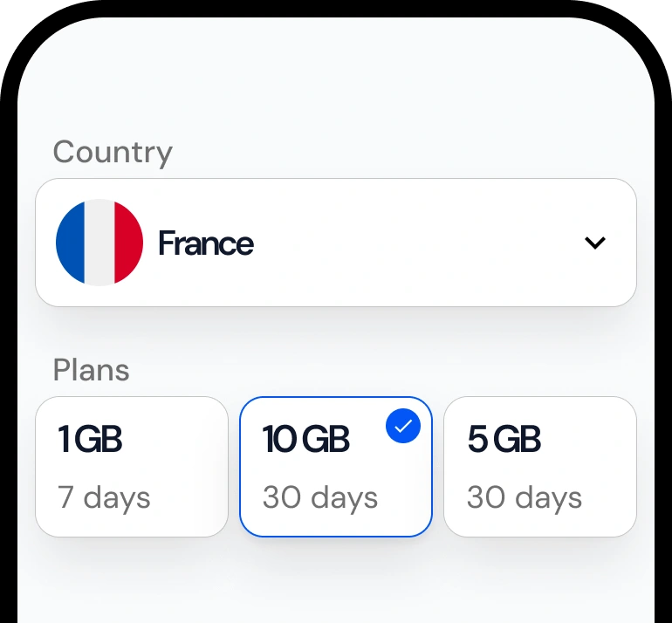Click the blue stripe of the flag
This screenshot has width=672, height=623.
(70, 243)
